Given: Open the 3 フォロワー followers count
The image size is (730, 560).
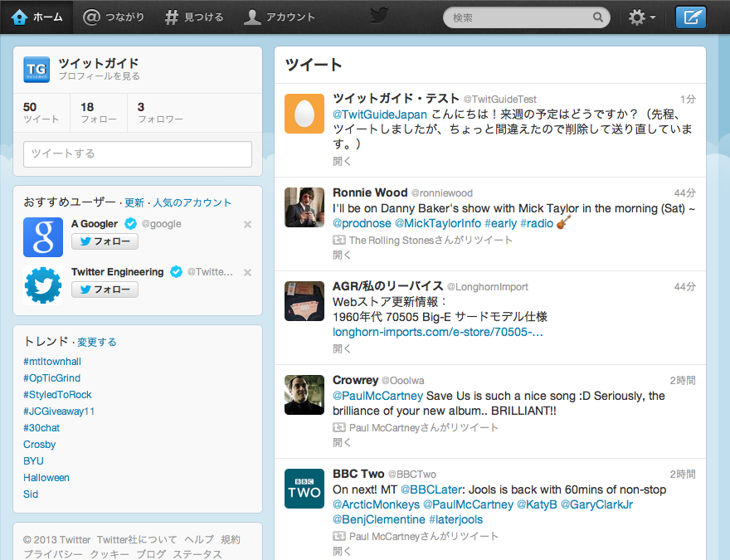Looking at the screenshot, I should [160, 113].
